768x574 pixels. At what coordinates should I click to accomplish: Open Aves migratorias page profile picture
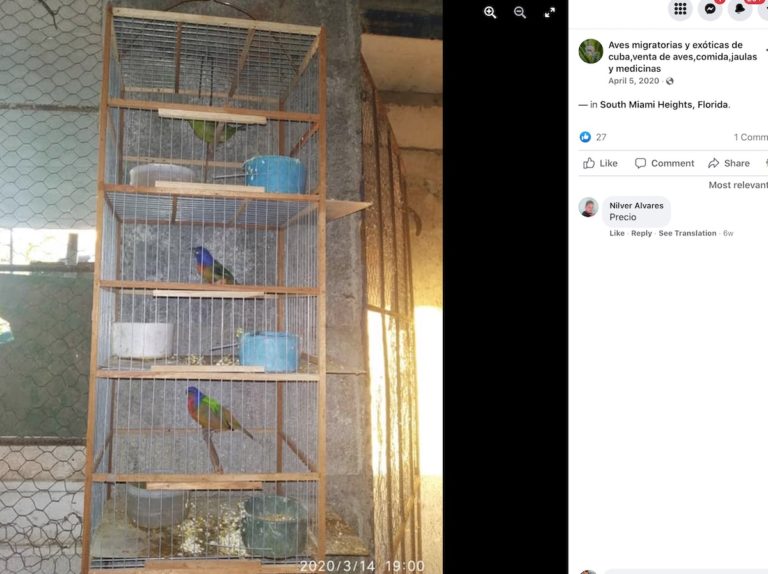(591, 51)
